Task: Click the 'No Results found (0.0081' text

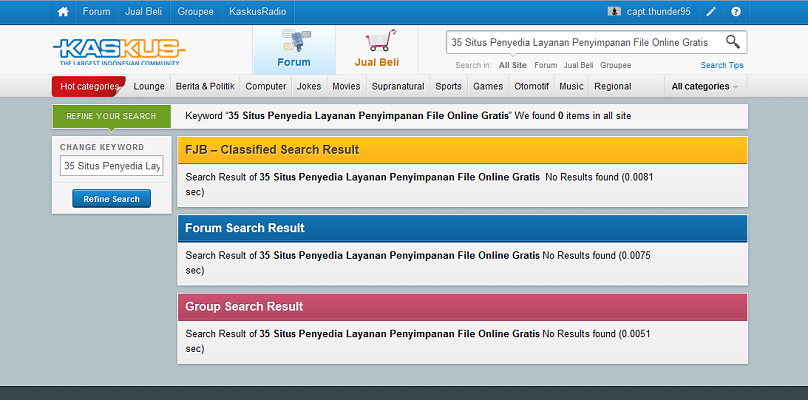Action: (599, 177)
